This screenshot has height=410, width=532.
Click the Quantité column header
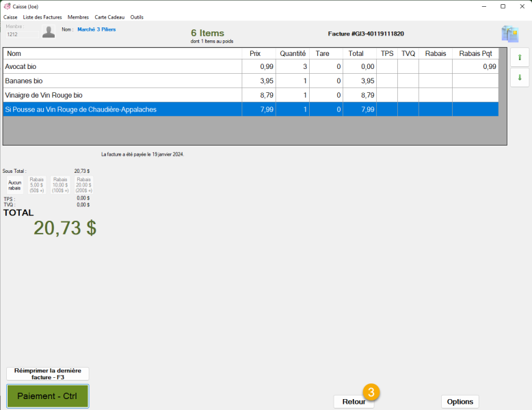293,53
